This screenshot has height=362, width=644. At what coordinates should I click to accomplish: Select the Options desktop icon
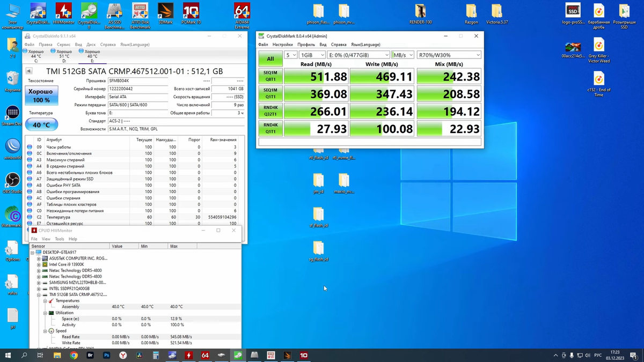12,250
